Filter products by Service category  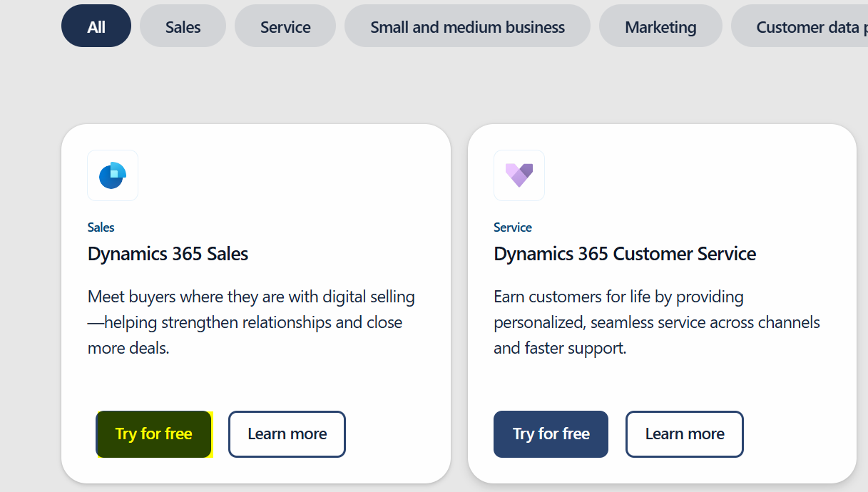point(285,26)
